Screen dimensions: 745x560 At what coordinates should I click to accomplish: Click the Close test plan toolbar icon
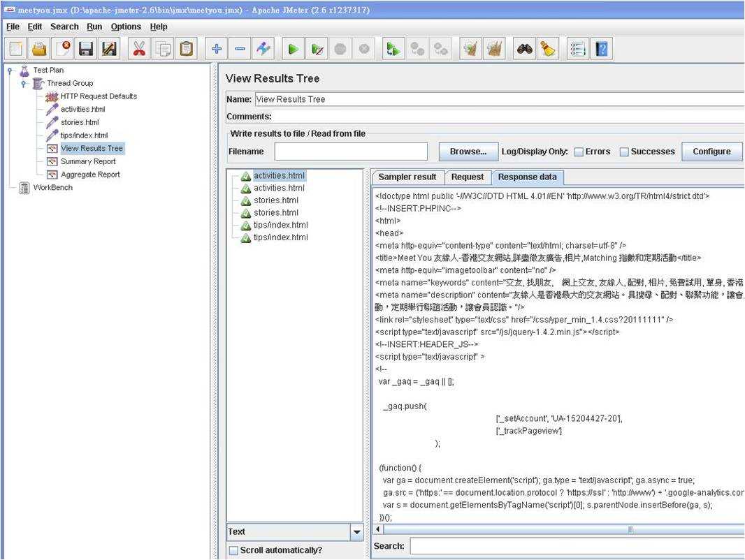click(63, 49)
